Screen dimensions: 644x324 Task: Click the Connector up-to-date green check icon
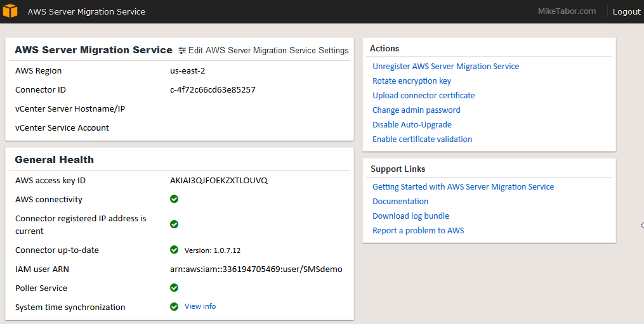(174, 250)
